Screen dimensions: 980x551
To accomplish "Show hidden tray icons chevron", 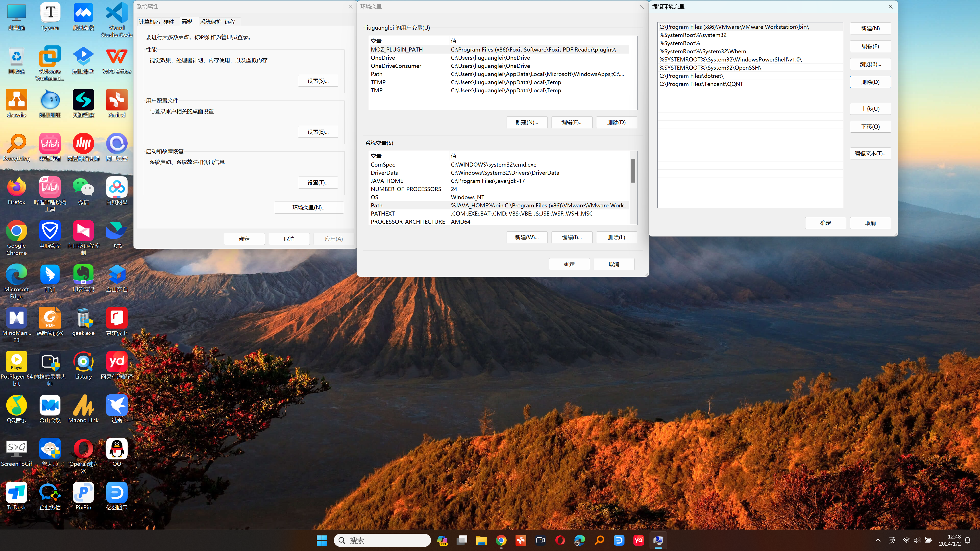I will pyautogui.click(x=878, y=540).
